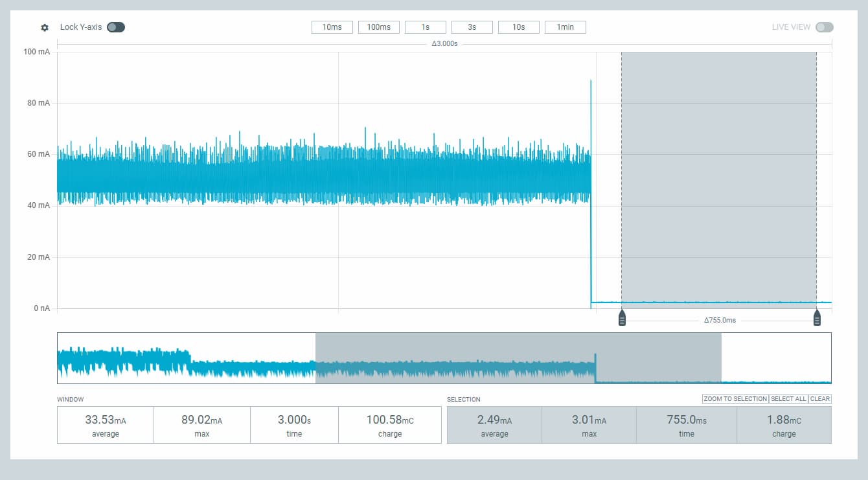This screenshot has height=480, width=868.
Task: Click the 60 mA Y-axis label
Action: (39, 154)
